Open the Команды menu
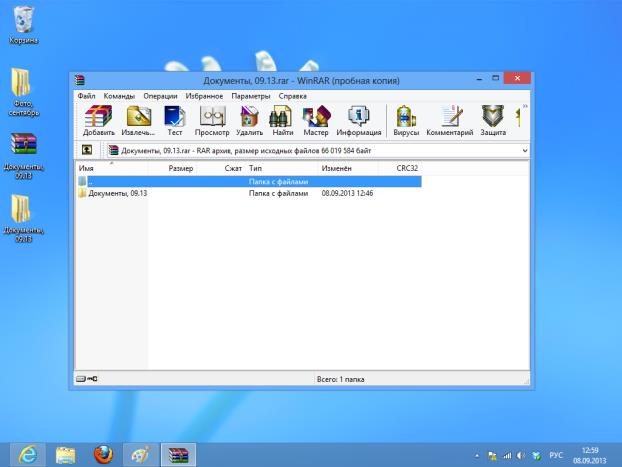 [x=119, y=96]
